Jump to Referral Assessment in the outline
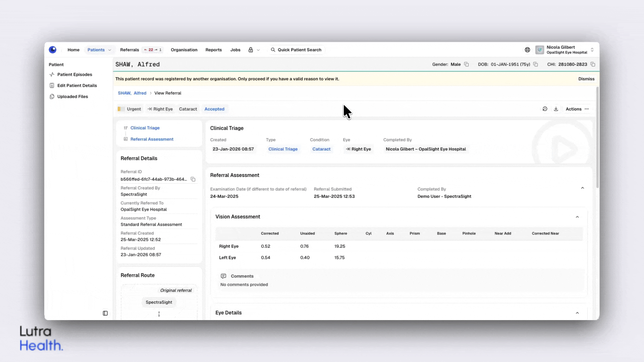 [152, 139]
